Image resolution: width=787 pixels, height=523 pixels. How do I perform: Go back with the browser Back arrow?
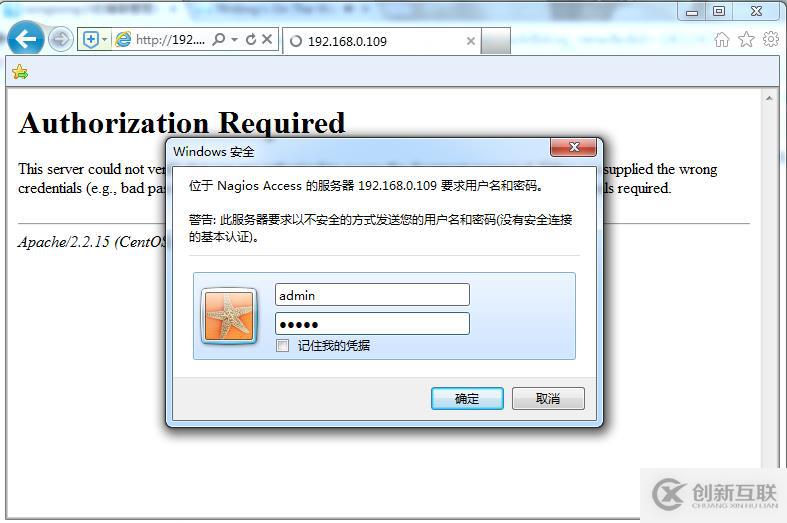pos(25,38)
